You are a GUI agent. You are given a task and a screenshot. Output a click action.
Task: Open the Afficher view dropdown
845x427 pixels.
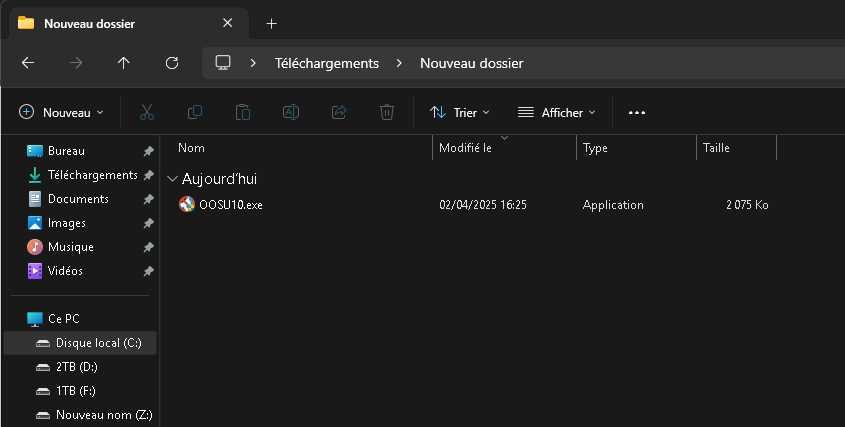tap(557, 112)
